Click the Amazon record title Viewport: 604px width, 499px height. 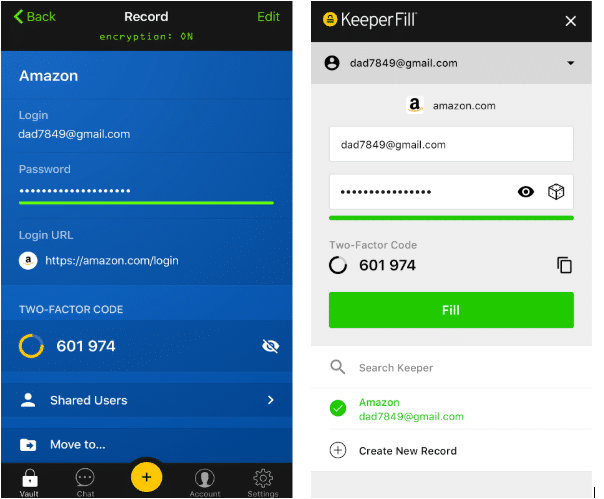pyautogui.click(x=49, y=76)
